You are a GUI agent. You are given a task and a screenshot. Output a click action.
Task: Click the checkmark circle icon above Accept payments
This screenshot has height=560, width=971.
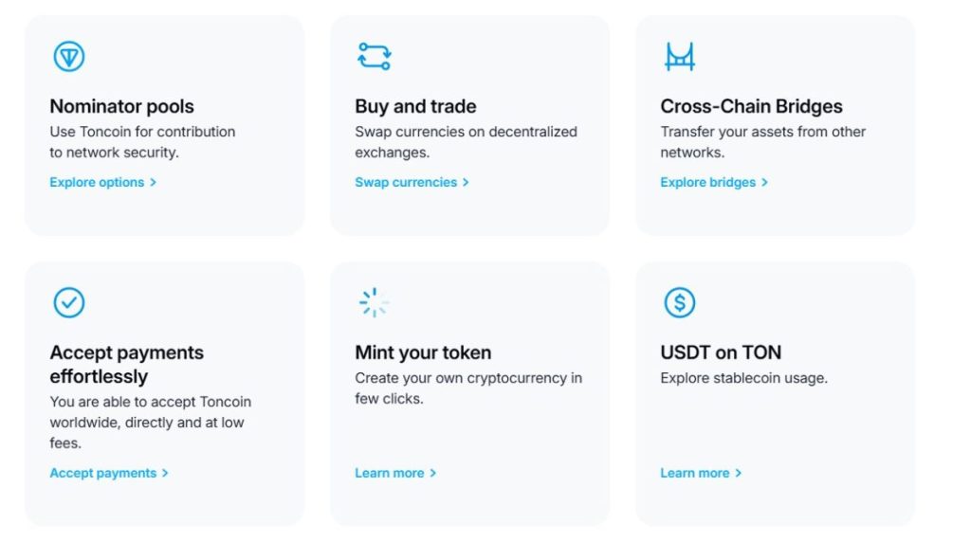68,302
